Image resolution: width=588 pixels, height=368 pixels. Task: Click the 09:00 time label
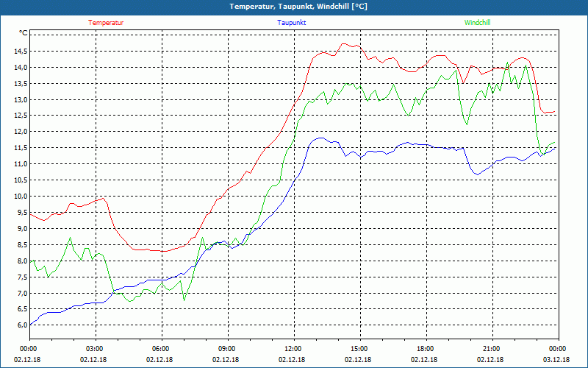228,349
